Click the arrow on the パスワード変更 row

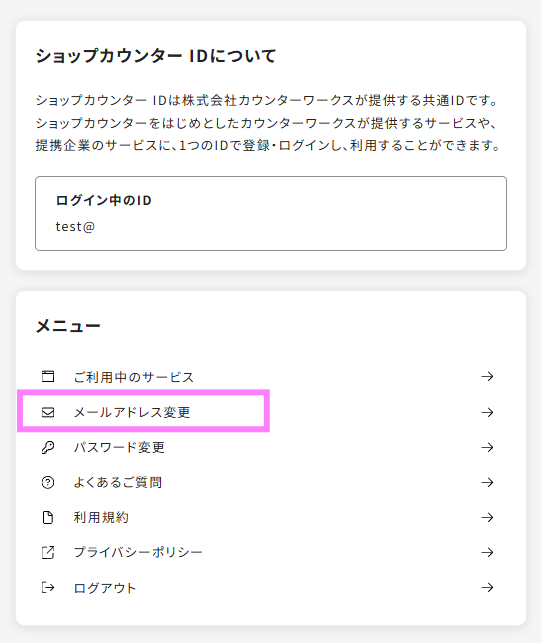pyautogui.click(x=487, y=447)
